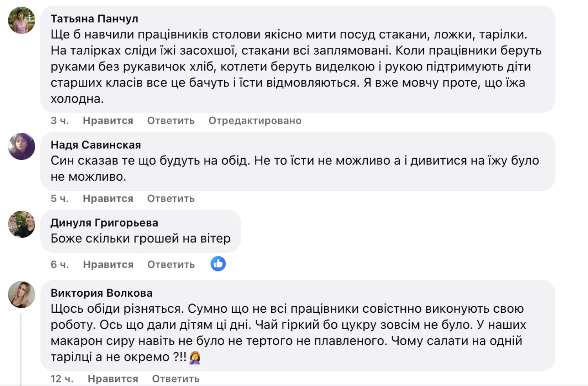
Task: Click the name Виктория Волкова
Action: click(102, 293)
